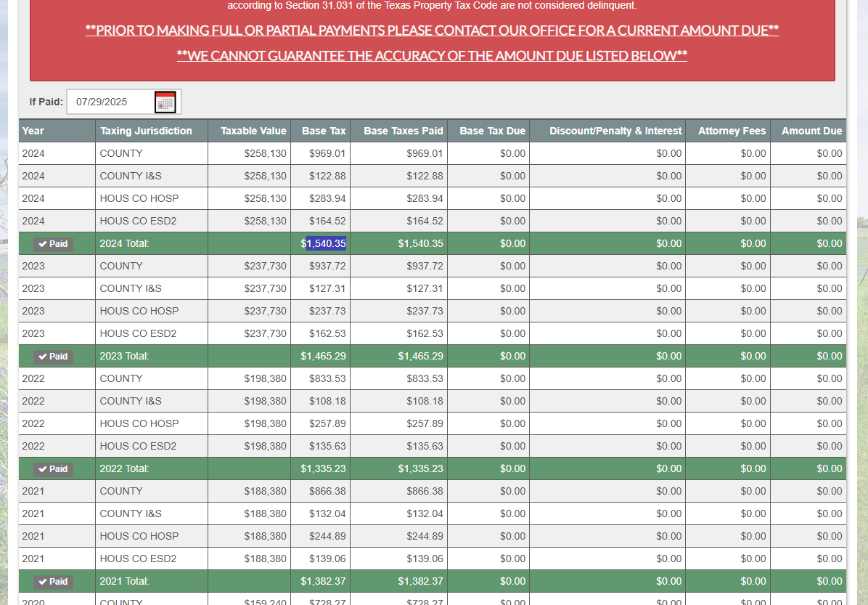
Task: Click the Attorney Fees column header
Action: pyautogui.click(x=732, y=131)
